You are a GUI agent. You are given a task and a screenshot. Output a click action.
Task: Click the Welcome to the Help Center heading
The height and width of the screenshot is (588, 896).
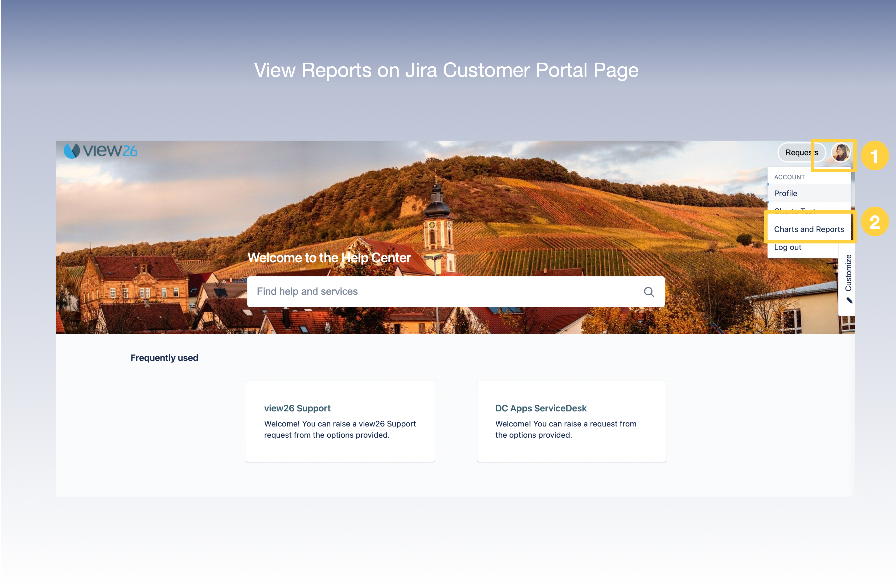329,258
